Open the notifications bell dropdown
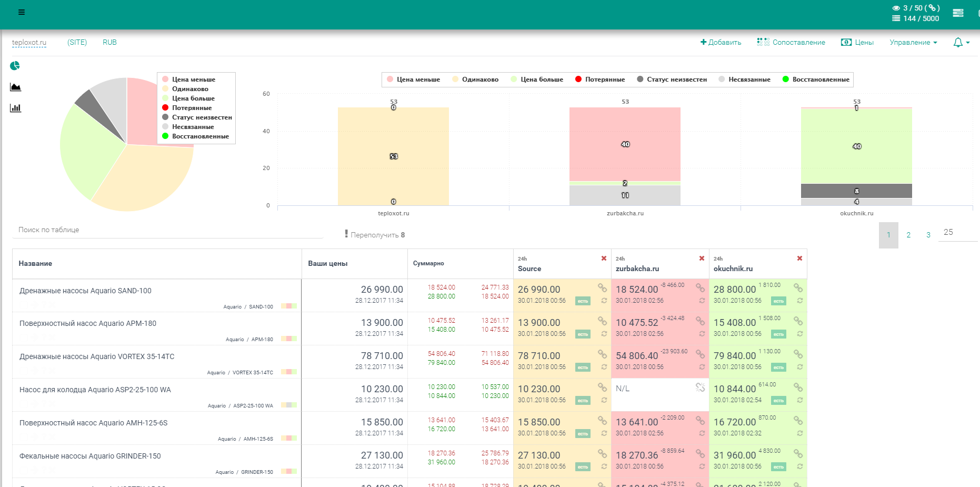 click(961, 43)
